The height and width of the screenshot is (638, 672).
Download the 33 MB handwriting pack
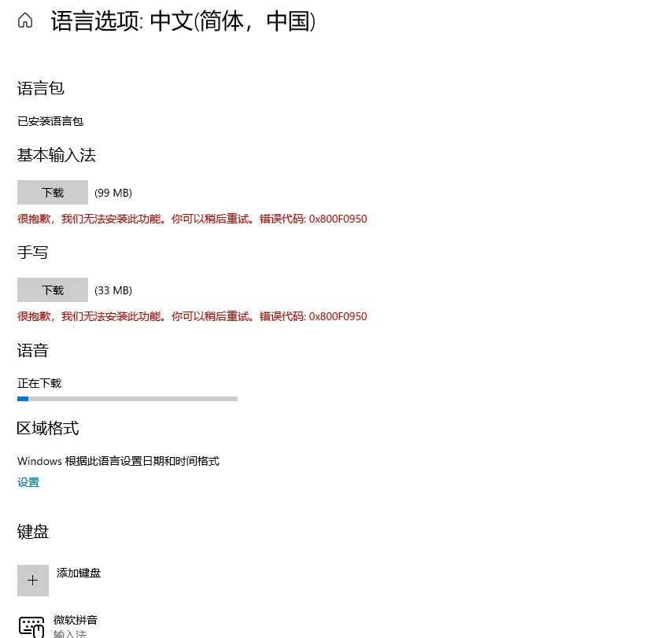[x=52, y=289]
